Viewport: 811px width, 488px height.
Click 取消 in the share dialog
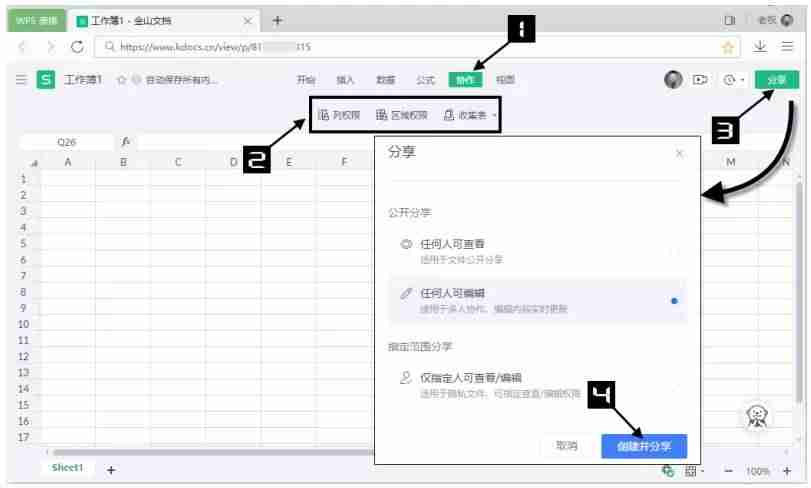click(x=566, y=446)
